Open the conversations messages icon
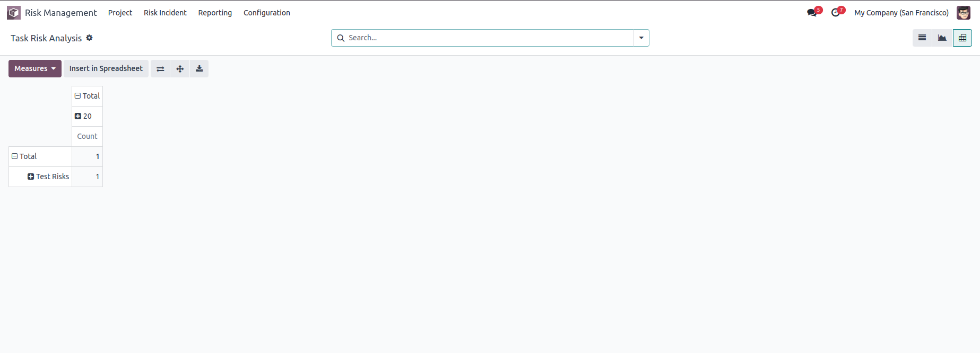 point(812,13)
